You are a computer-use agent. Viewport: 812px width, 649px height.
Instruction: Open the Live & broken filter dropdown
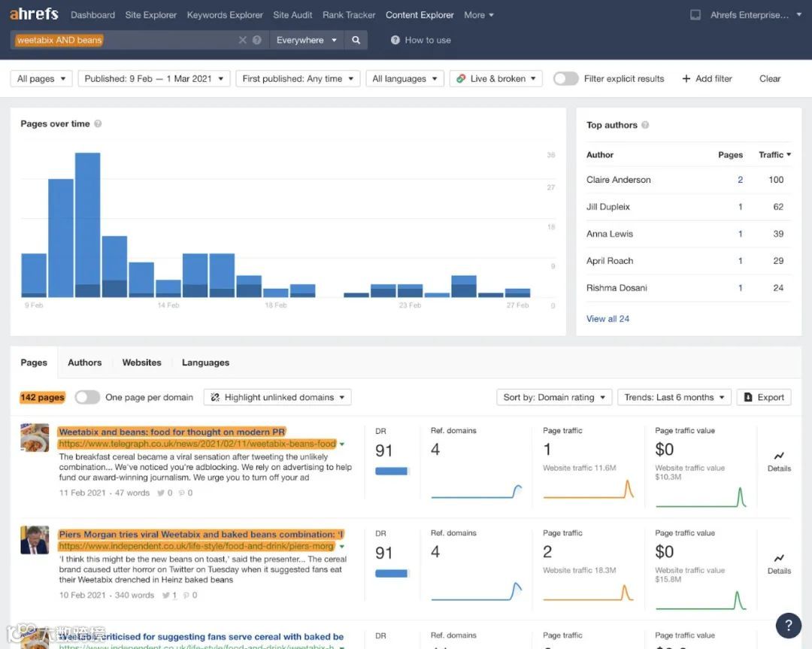point(496,79)
